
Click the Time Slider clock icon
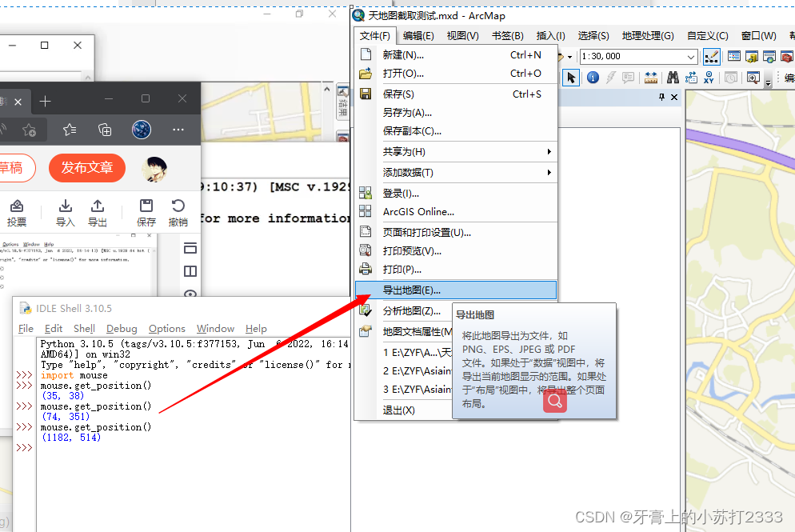[x=730, y=78]
